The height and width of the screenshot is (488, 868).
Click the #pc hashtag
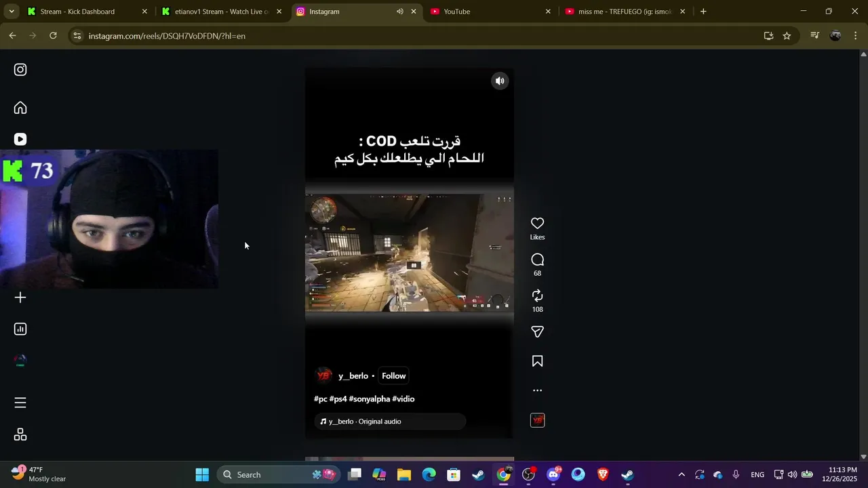(320, 399)
